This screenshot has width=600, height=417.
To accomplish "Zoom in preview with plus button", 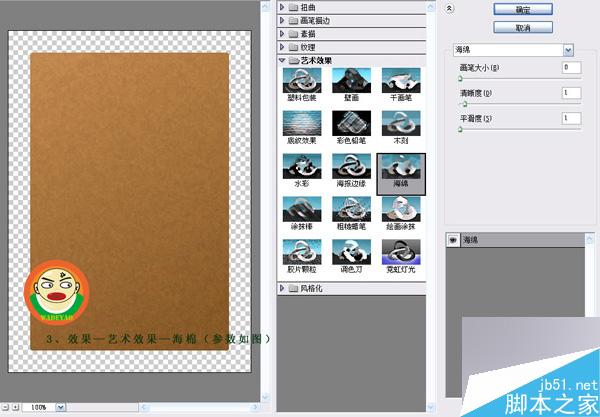I will (15, 407).
